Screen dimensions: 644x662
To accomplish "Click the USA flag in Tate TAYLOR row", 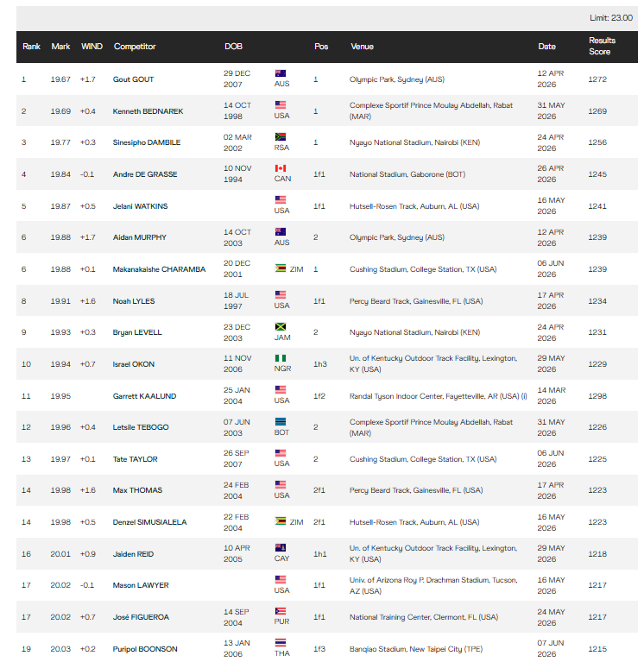I will pos(280,453).
